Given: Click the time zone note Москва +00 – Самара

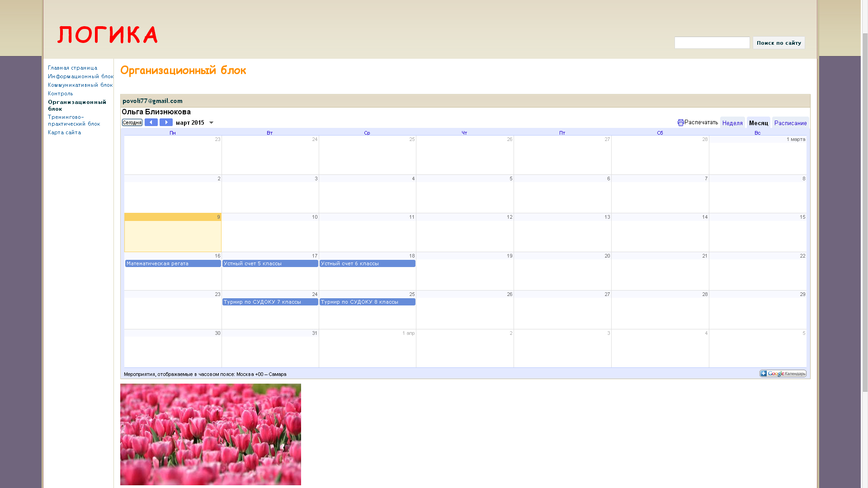Looking at the screenshot, I should 261,374.
